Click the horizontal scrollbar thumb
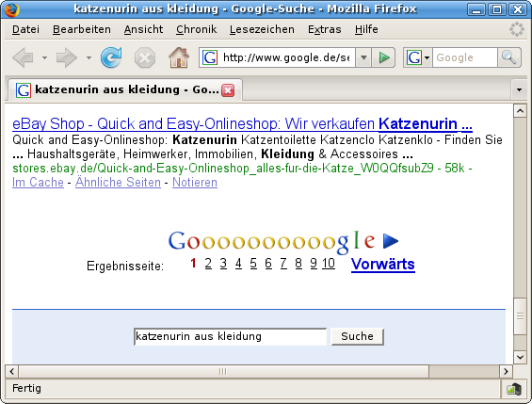 coord(223,371)
